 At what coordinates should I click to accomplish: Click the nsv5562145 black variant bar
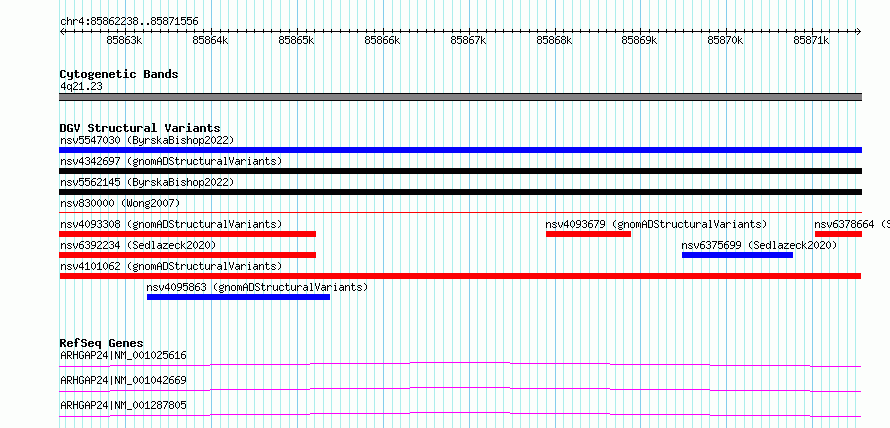460,192
